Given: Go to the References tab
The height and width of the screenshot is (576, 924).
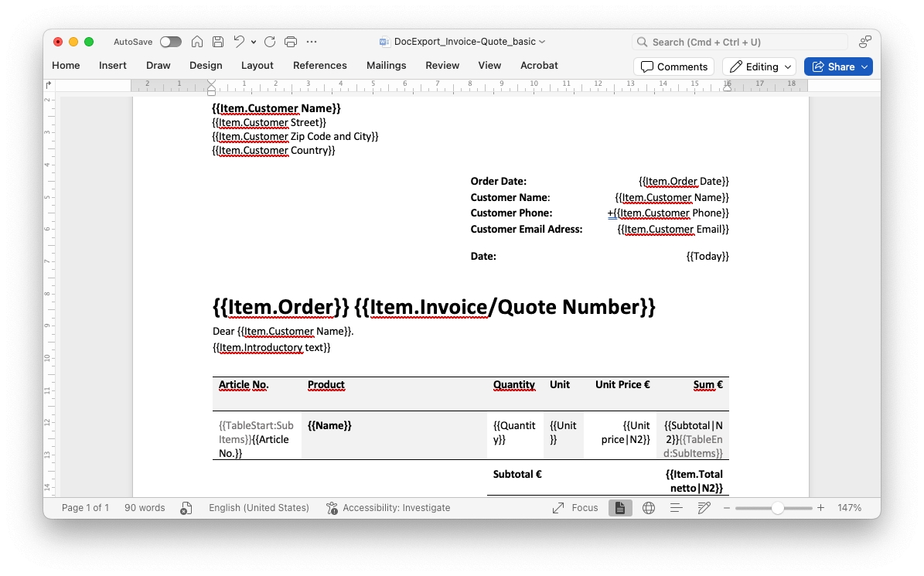Looking at the screenshot, I should coord(320,66).
